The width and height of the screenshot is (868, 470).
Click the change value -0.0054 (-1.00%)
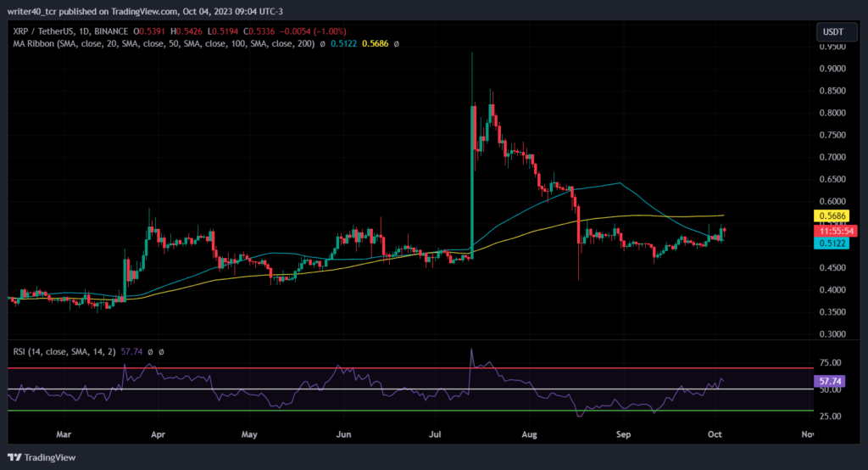(x=313, y=31)
